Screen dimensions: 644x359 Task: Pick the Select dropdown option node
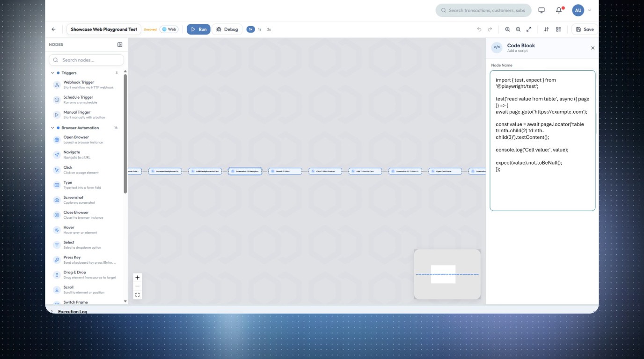click(x=87, y=244)
